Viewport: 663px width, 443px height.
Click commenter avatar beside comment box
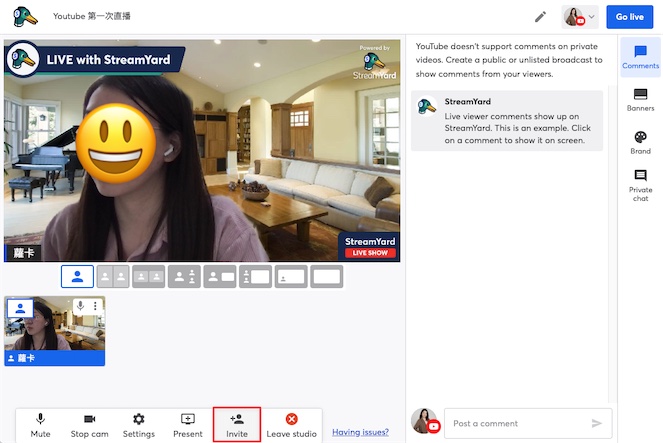(425, 421)
